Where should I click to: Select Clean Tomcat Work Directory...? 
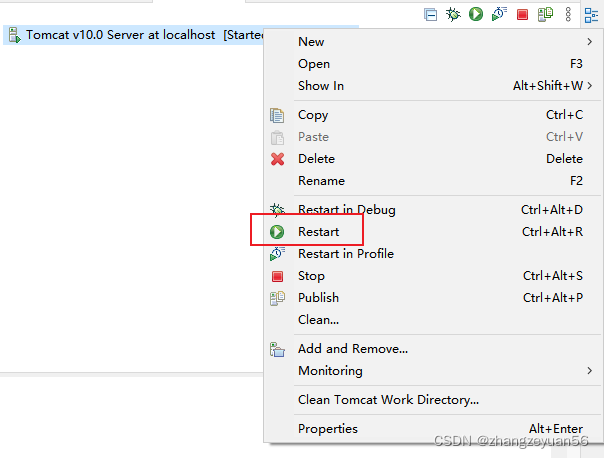(x=432, y=399)
